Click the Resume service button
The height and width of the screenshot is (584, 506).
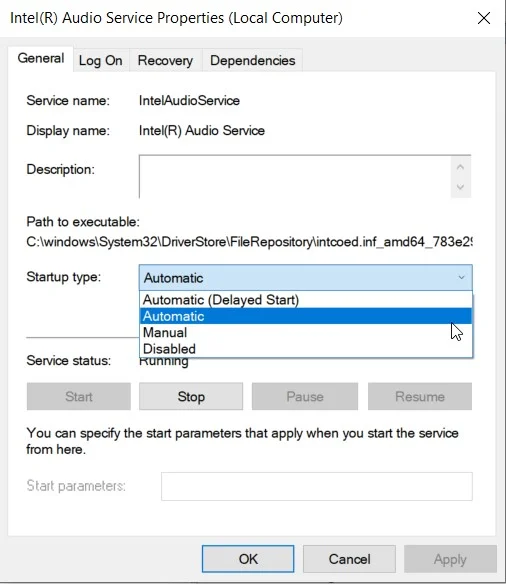tap(420, 397)
